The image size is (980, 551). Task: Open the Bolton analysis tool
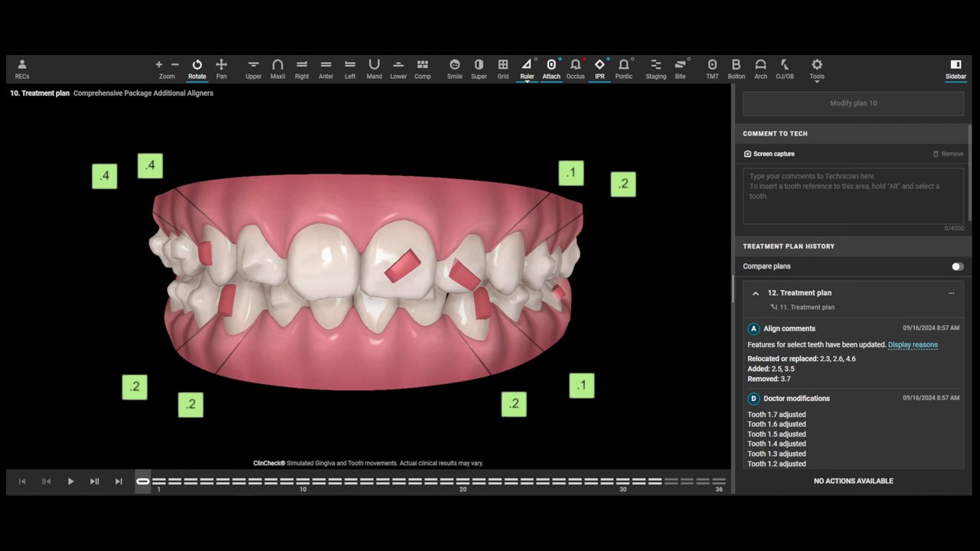click(x=736, y=69)
